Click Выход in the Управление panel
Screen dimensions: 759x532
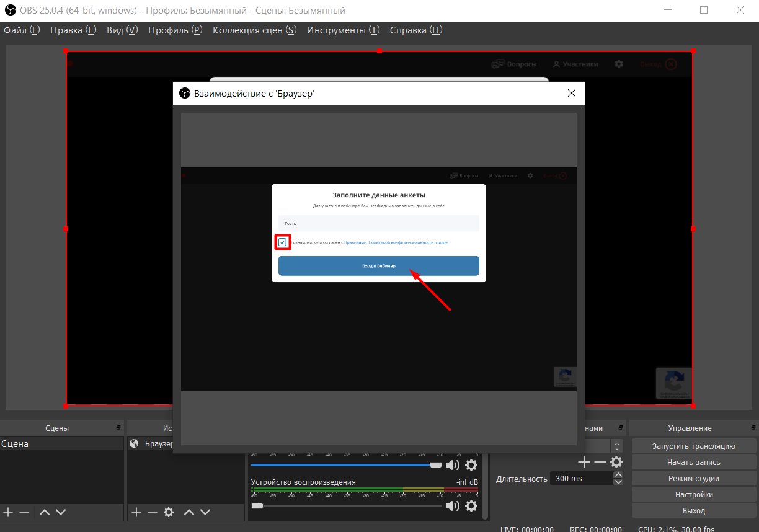(x=694, y=510)
